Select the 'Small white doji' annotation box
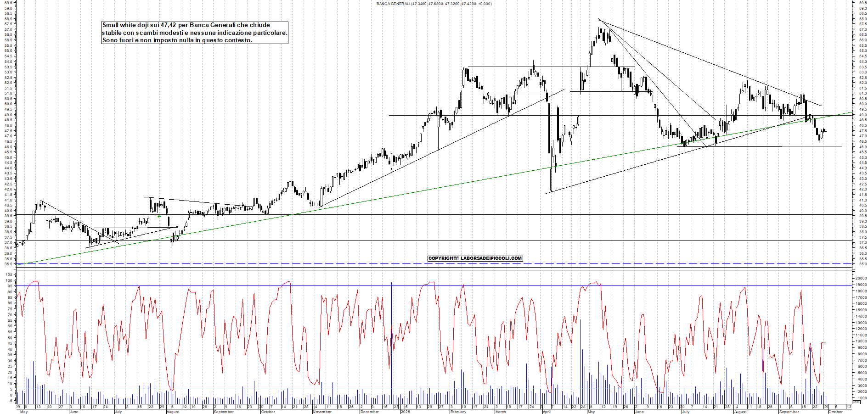The width and height of the screenshot is (868, 414). (x=195, y=33)
